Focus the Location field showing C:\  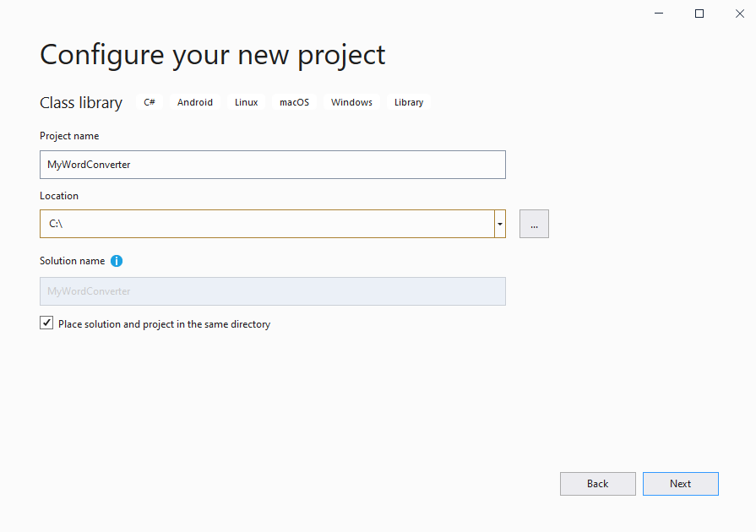(267, 224)
